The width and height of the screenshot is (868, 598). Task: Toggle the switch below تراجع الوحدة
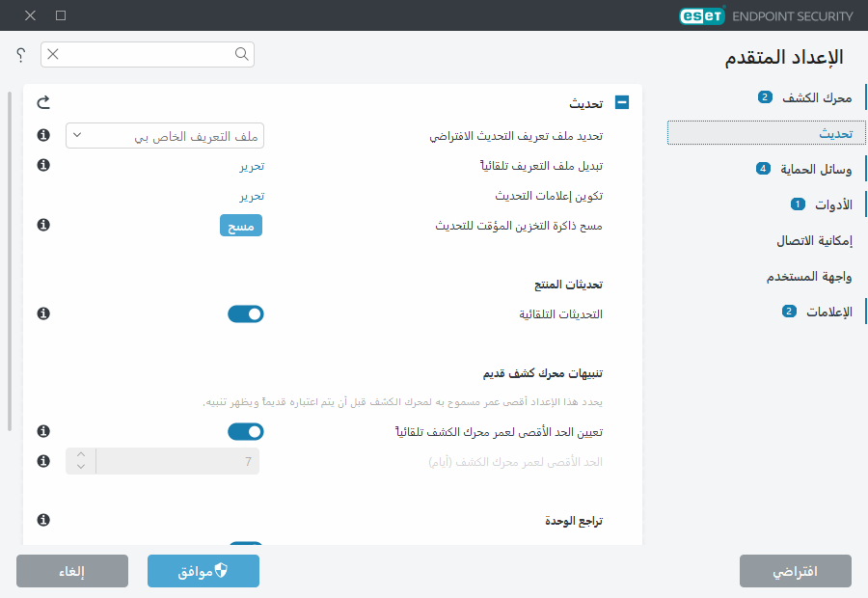(246, 545)
